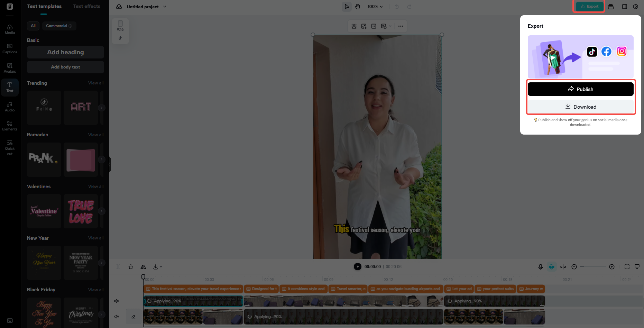Delete the selected clip
The image size is (644, 328).
click(x=131, y=267)
